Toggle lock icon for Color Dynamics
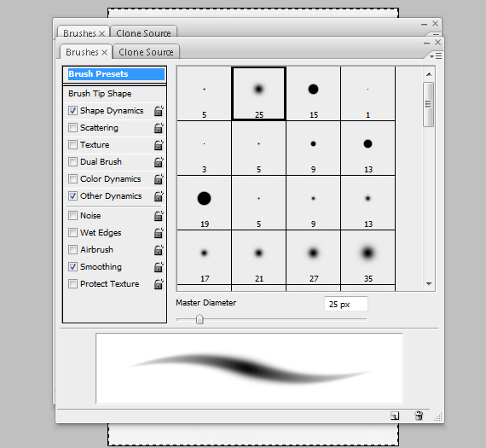 coord(159,179)
